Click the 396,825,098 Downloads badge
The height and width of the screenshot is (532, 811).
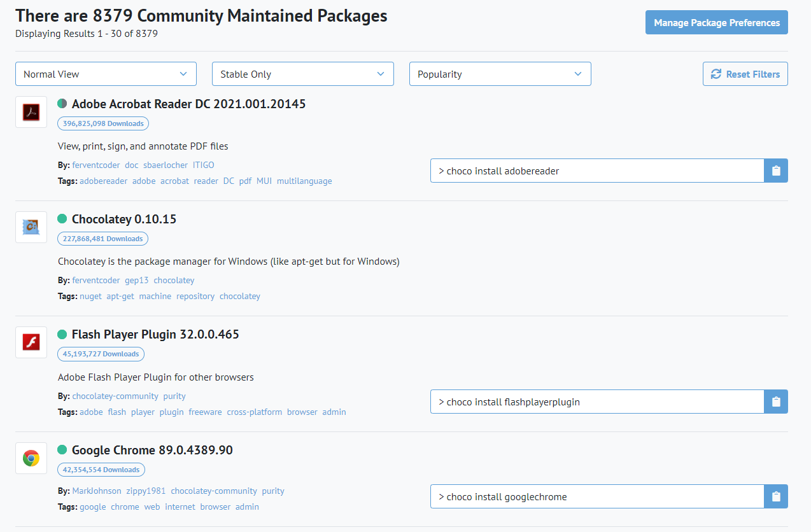pos(103,123)
